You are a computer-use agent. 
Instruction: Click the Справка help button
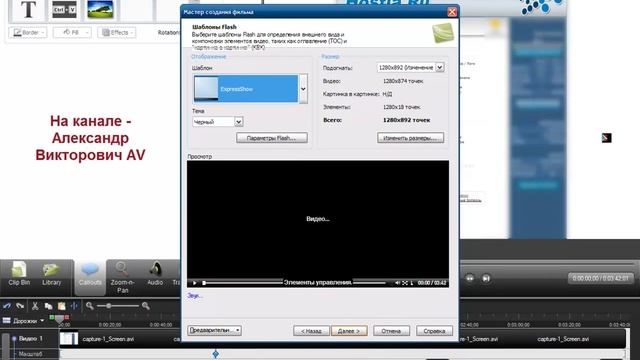pyautogui.click(x=434, y=331)
